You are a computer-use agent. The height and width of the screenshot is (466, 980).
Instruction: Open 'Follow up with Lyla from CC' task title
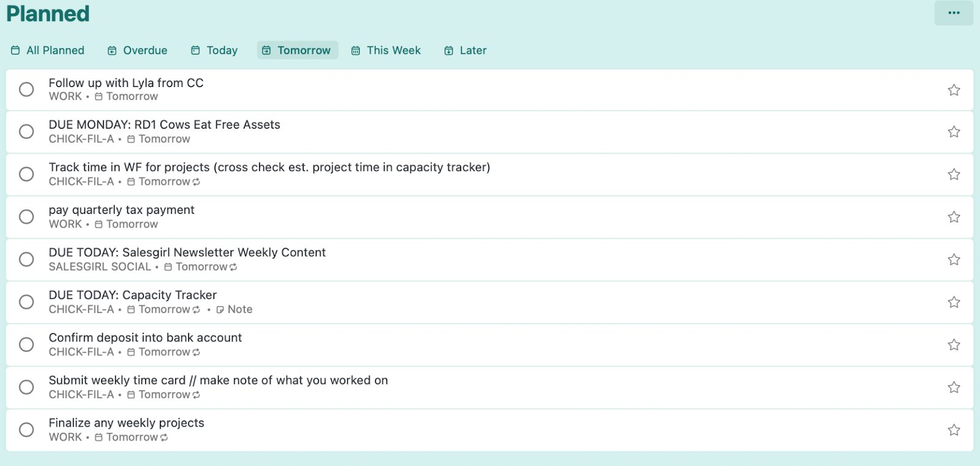126,83
